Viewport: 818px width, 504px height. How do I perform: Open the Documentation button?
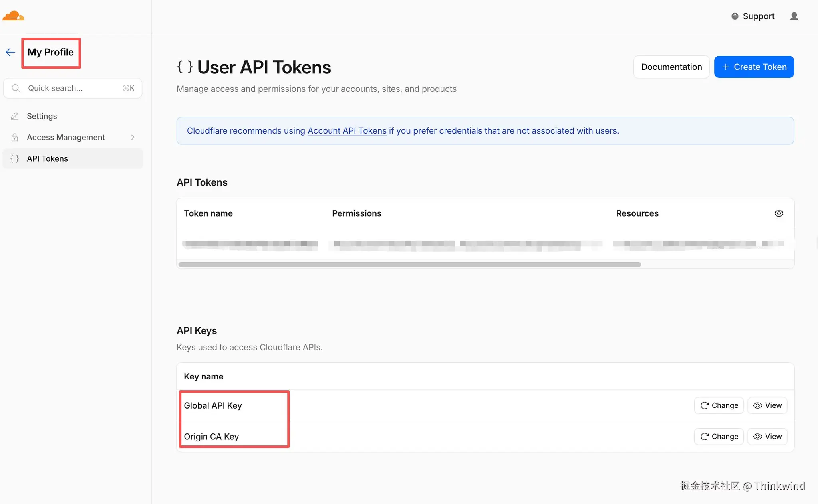(x=671, y=67)
